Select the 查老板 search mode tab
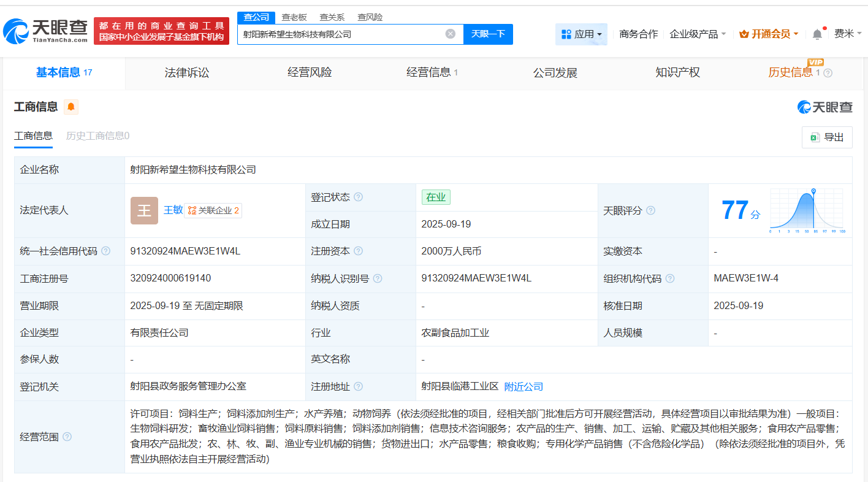Screen dimensions: 868x482 294,17
